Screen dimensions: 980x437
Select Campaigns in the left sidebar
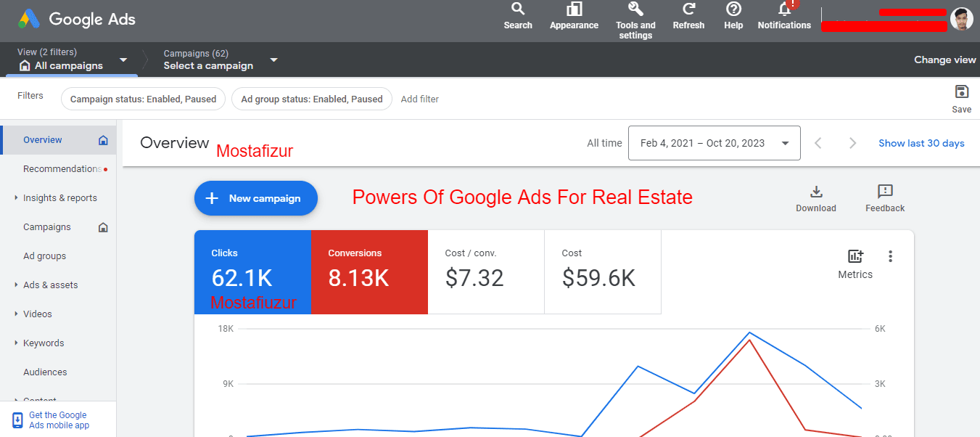point(47,227)
